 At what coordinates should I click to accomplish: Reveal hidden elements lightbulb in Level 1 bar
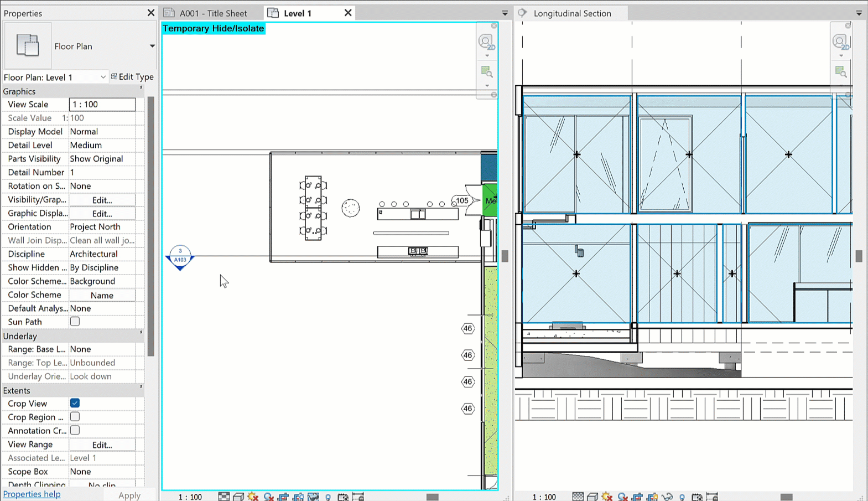tap(328, 497)
